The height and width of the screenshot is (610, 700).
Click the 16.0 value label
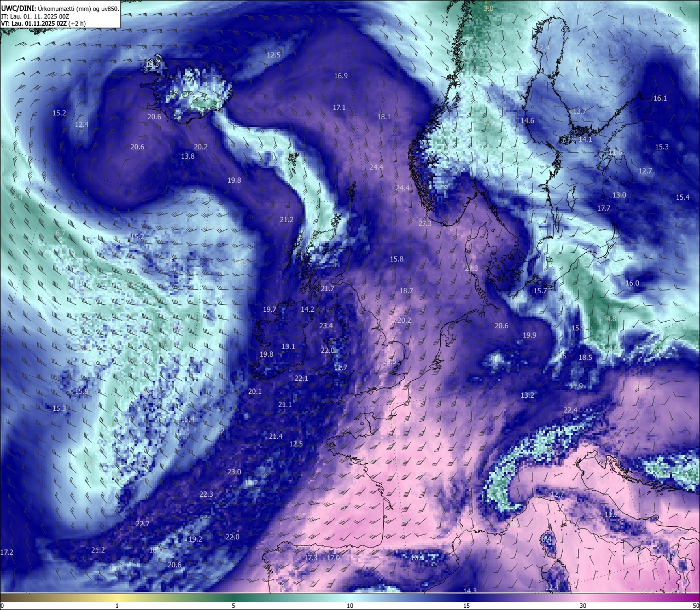pyautogui.click(x=632, y=283)
